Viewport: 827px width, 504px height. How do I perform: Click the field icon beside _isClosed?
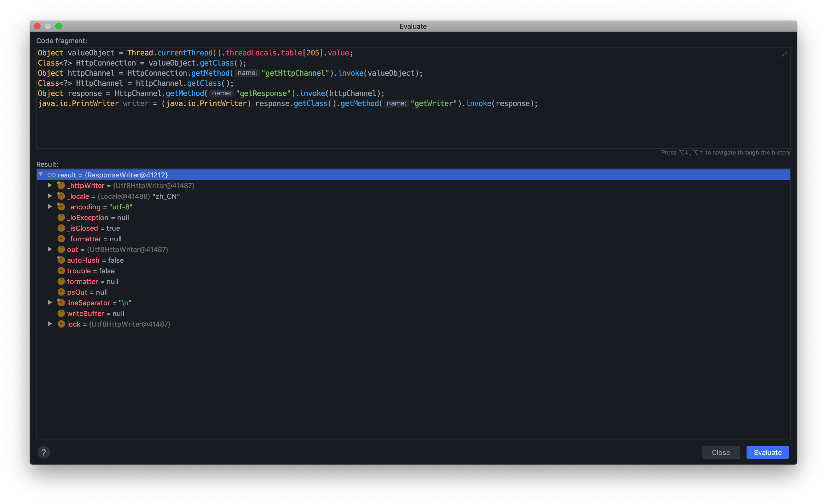(x=61, y=228)
